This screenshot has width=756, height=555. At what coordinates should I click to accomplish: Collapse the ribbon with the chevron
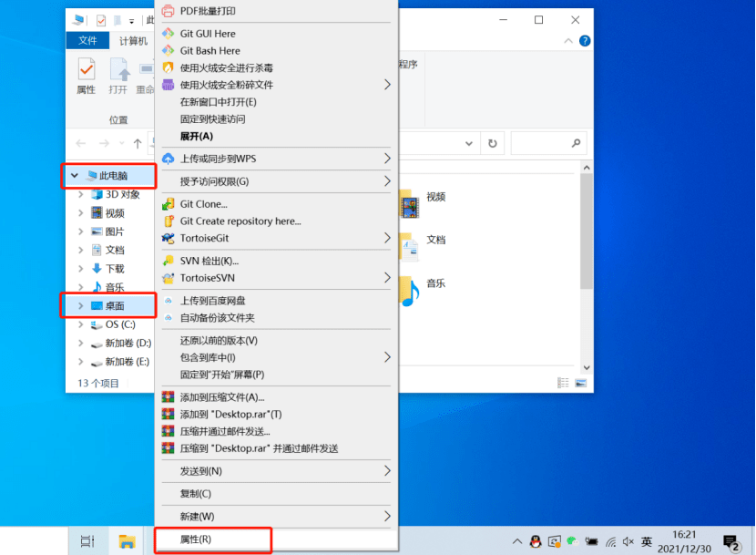pyautogui.click(x=568, y=41)
